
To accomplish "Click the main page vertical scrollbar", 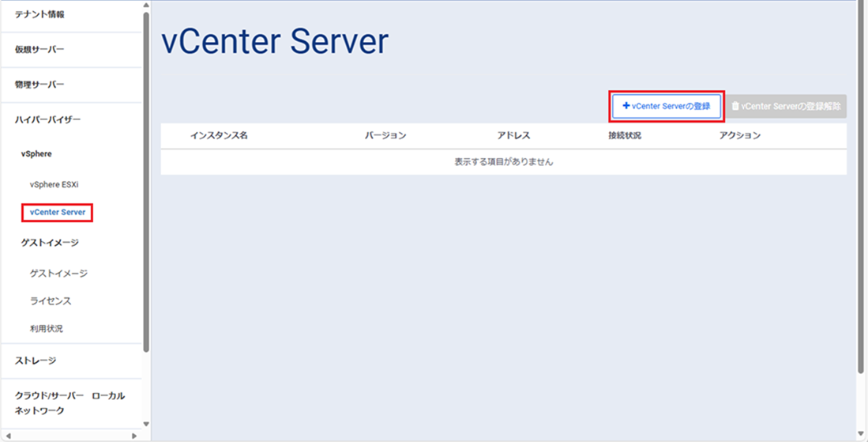I will point(861,187).
